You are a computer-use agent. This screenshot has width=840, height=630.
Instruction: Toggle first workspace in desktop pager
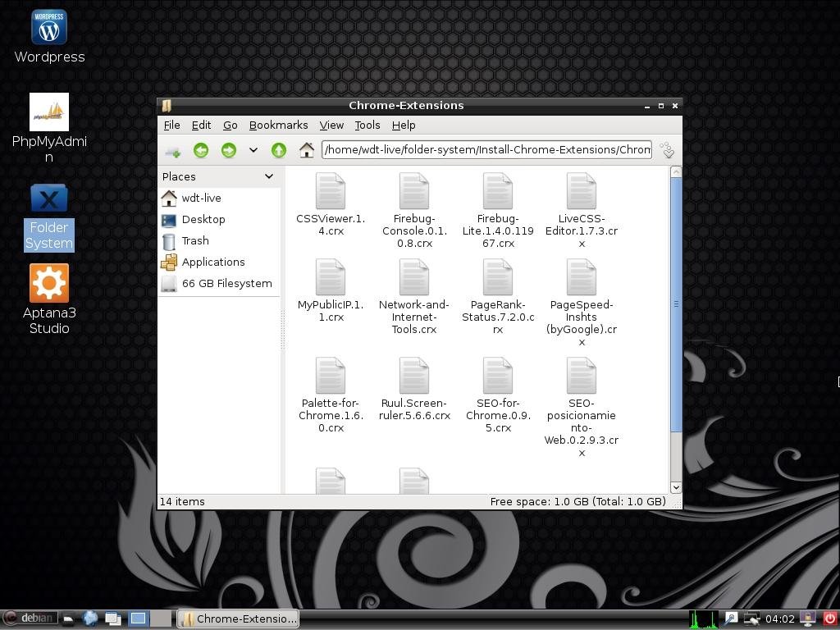click(138, 619)
